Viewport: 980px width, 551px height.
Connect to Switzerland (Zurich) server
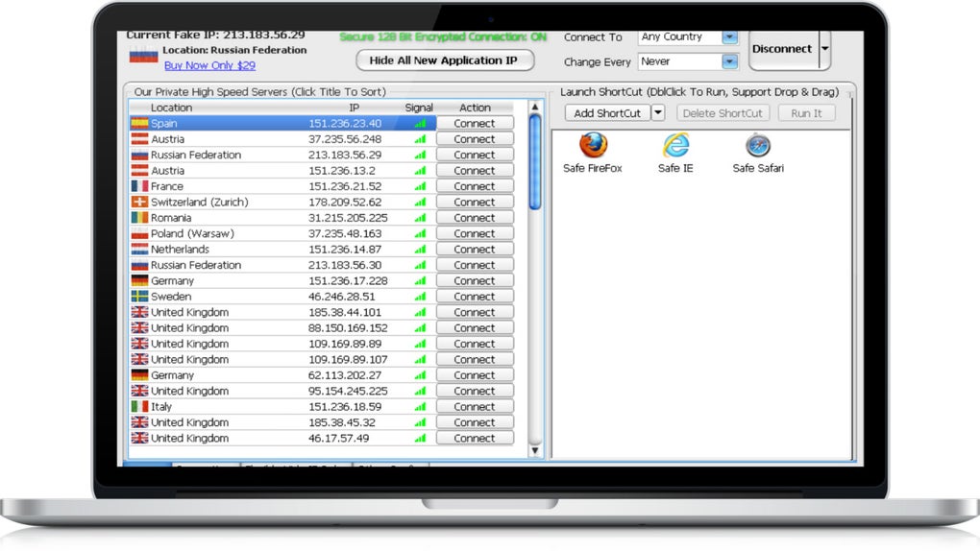[475, 202]
